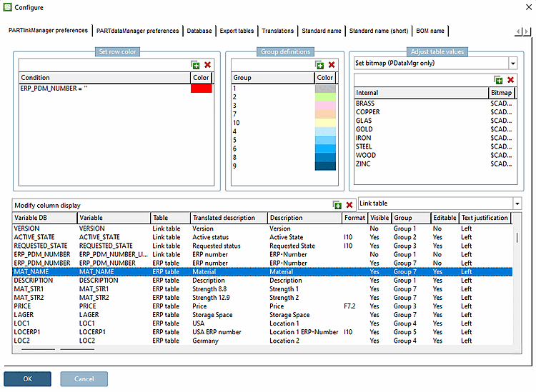Add a new table value entry

click(499, 80)
